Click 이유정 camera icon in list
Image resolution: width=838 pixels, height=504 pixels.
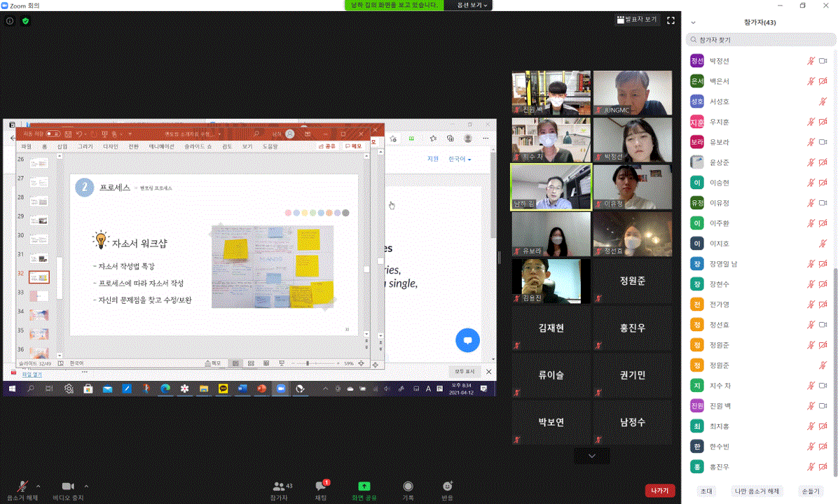click(823, 203)
